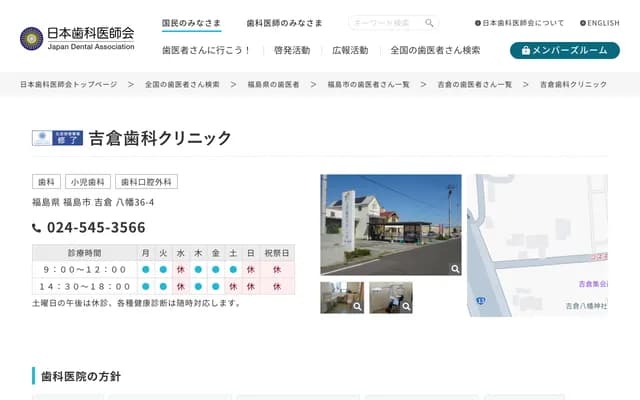Image resolution: width=640 pixels, height=400 pixels.
Task: Open 日本歯科医師会について link
Action: coord(520,23)
